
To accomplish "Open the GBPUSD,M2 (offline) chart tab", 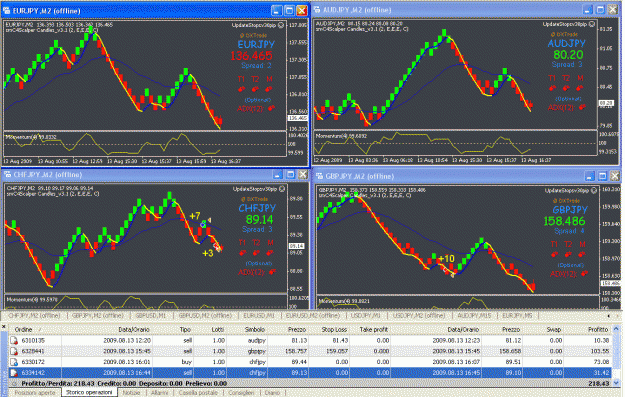I will click(205, 316).
